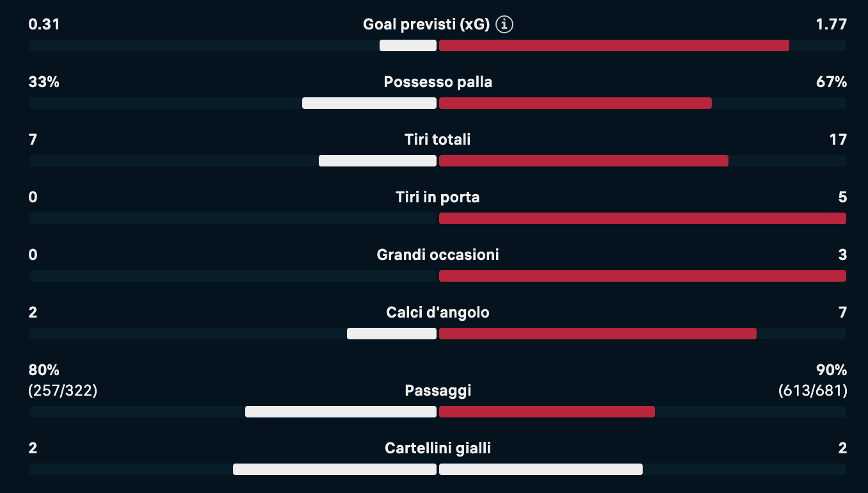The image size is (868, 493).
Task: Click the "Possesso palla" label
Action: point(438,83)
